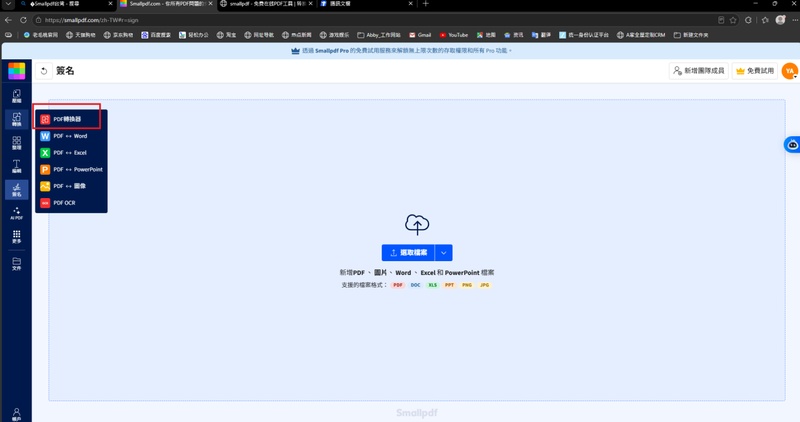The image size is (800, 422).
Task: Open the YouTube bookmark
Action: 454,35
